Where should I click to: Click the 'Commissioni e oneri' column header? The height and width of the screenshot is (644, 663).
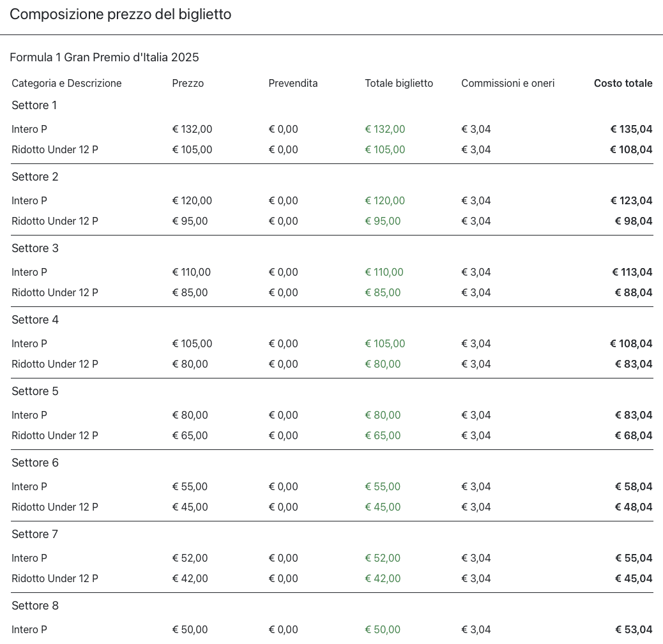[508, 83]
